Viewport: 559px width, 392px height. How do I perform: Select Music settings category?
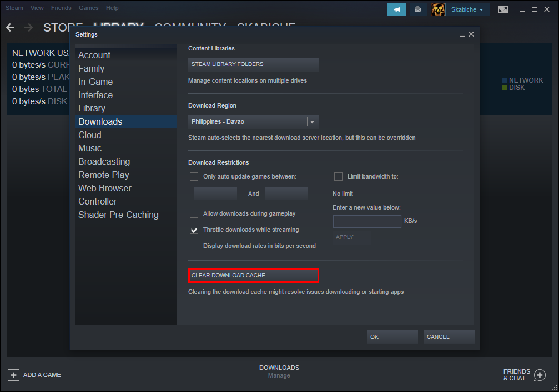(126, 148)
